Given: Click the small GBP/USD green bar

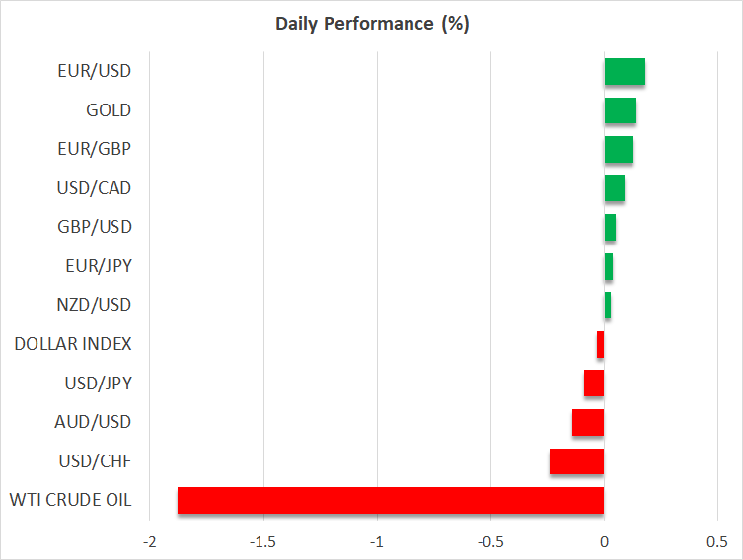Looking at the screenshot, I should coord(610,228).
